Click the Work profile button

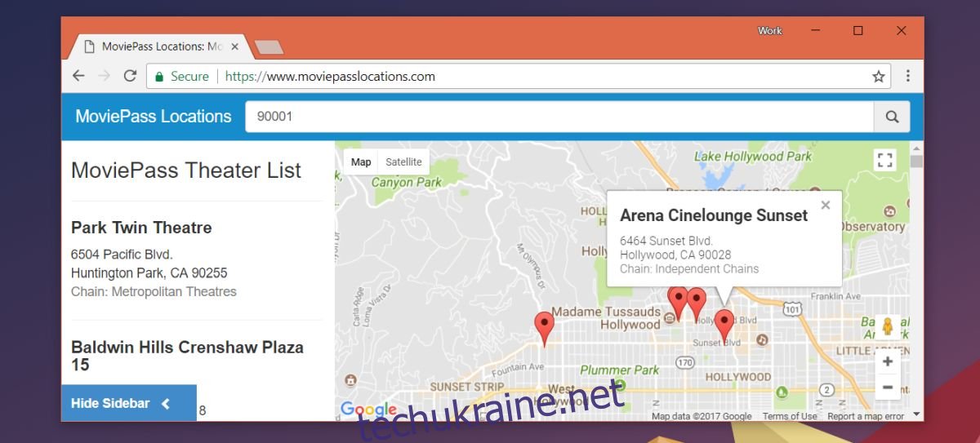coord(770,30)
